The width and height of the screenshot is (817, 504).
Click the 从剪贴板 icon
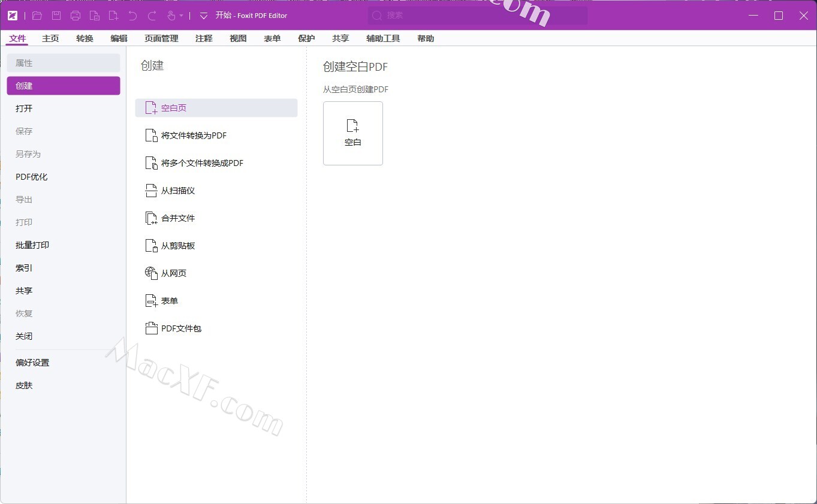tap(151, 246)
